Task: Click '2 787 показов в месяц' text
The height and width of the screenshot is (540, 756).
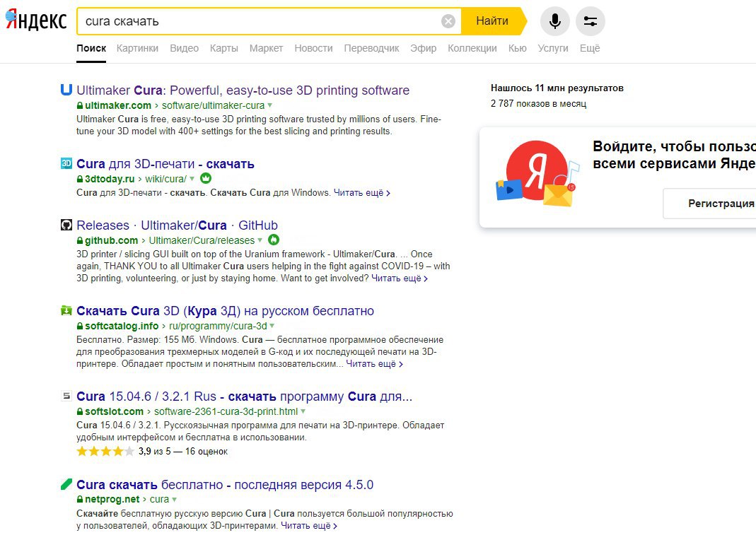Action: coord(539,104)
